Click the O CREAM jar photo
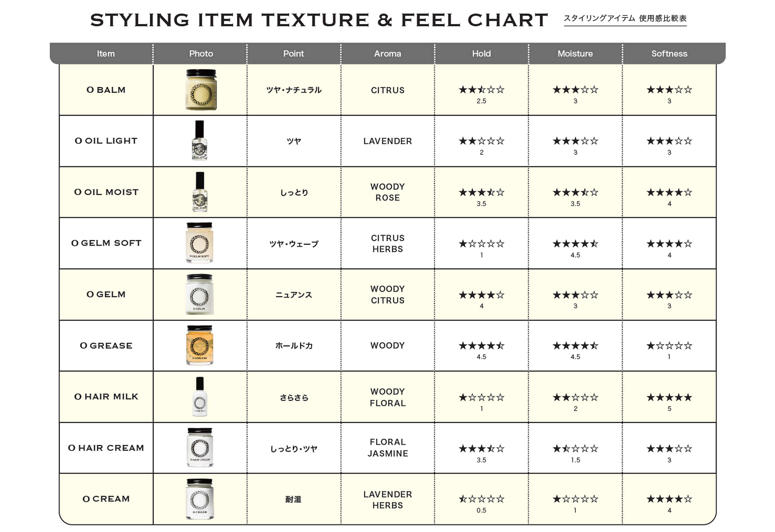 200,499
